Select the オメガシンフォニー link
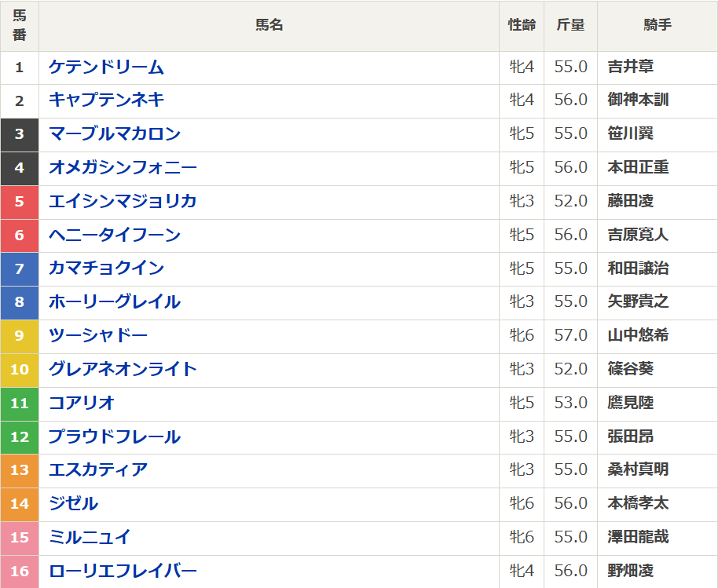The height and width of the screenshot is (588, 718). tap(123, 167)
